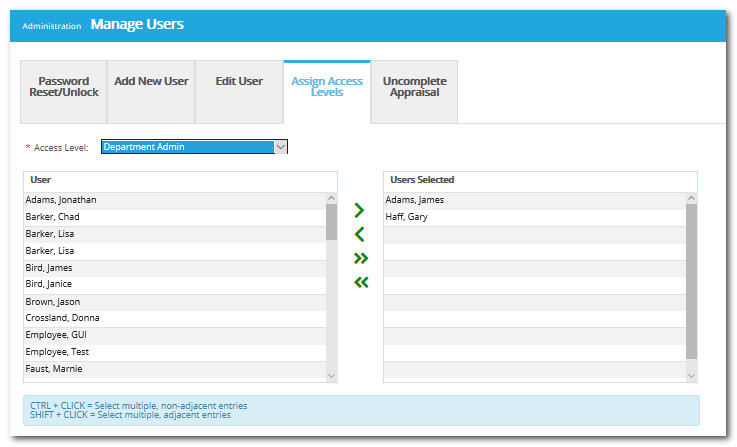This screenshot has height=447, width=737.
Task: Click User list scrollbar down arrow
Action: click(x=331, y=374)
